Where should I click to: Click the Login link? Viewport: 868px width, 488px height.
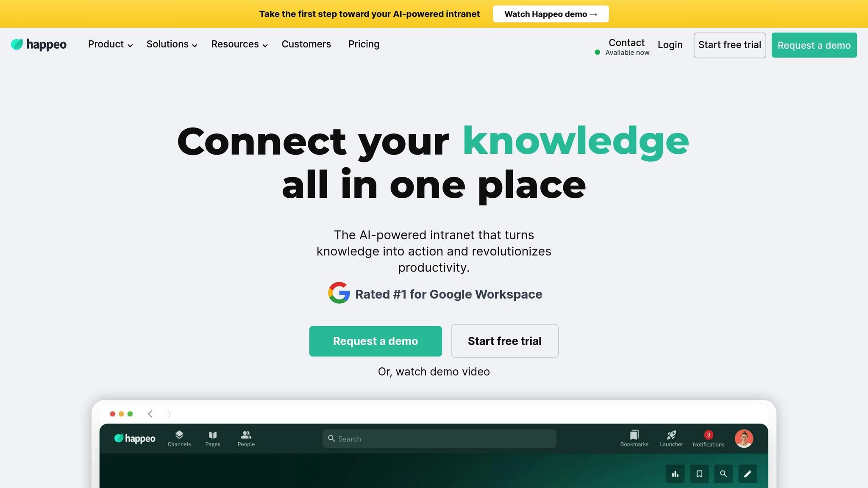pyautogui.click(x=670, y=45)
